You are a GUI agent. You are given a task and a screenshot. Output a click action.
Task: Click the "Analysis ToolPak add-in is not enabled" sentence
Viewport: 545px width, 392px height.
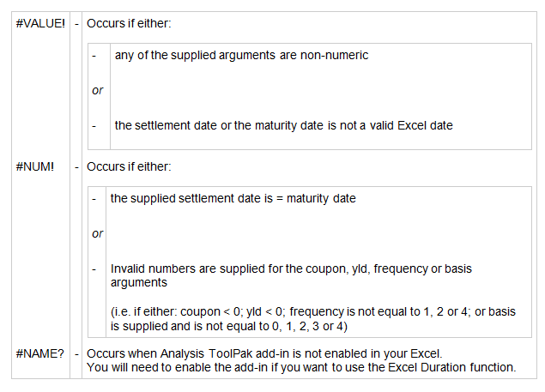264,353
